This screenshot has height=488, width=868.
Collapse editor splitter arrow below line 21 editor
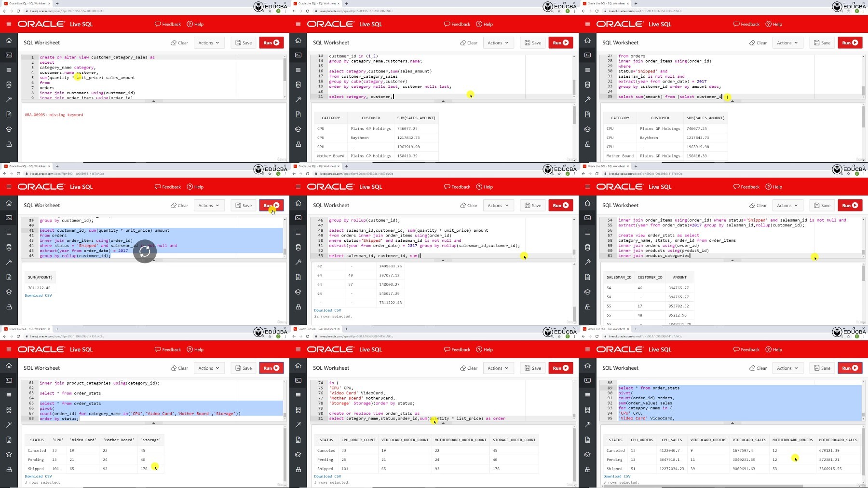click(x=443, y=101)
